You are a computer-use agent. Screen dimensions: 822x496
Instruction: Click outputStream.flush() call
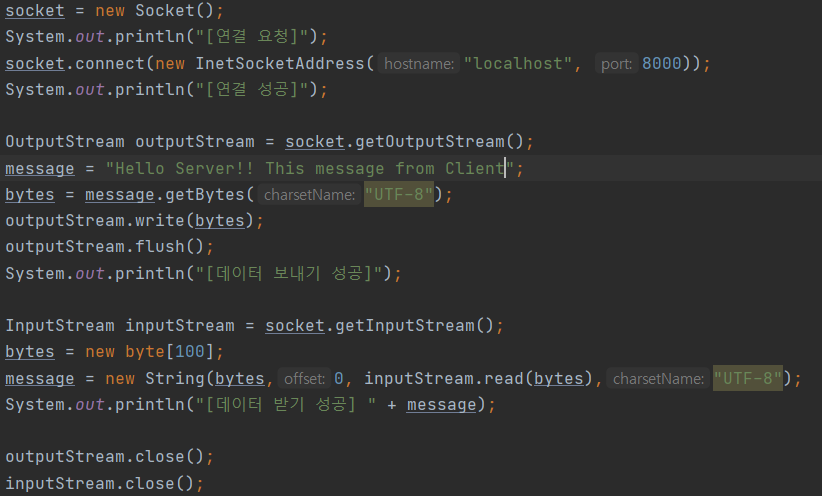(x=105, y=246)
